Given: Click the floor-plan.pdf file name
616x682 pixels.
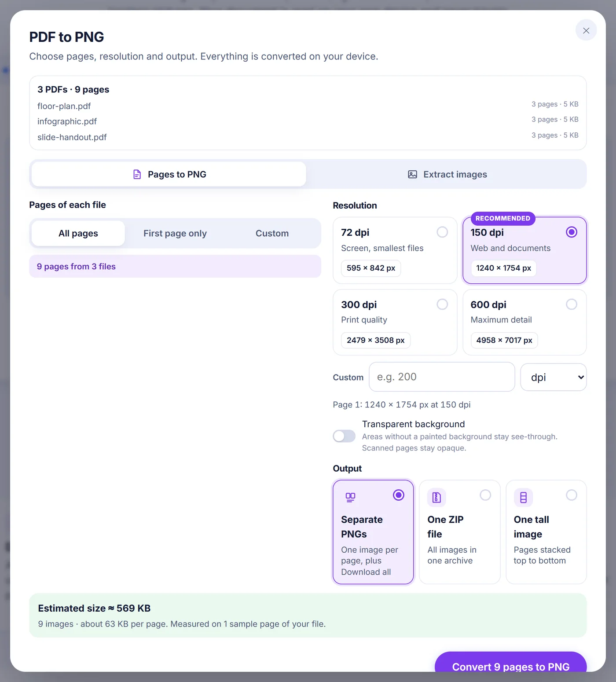Looking at the screenshot, I should click(64, 106).
